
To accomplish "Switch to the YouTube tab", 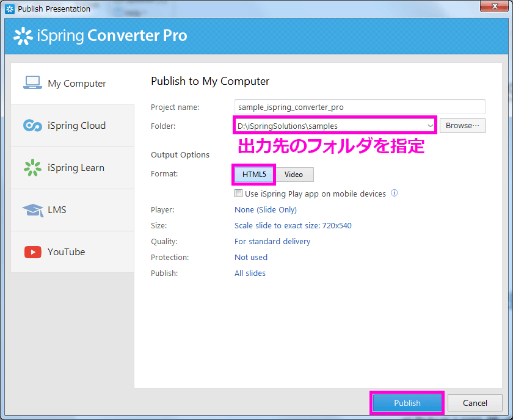I will [x=72, y=252].
